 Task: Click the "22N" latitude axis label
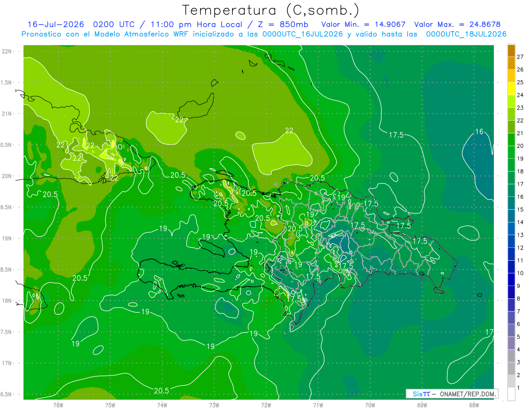pyautogui.click(x=7, y=51)
